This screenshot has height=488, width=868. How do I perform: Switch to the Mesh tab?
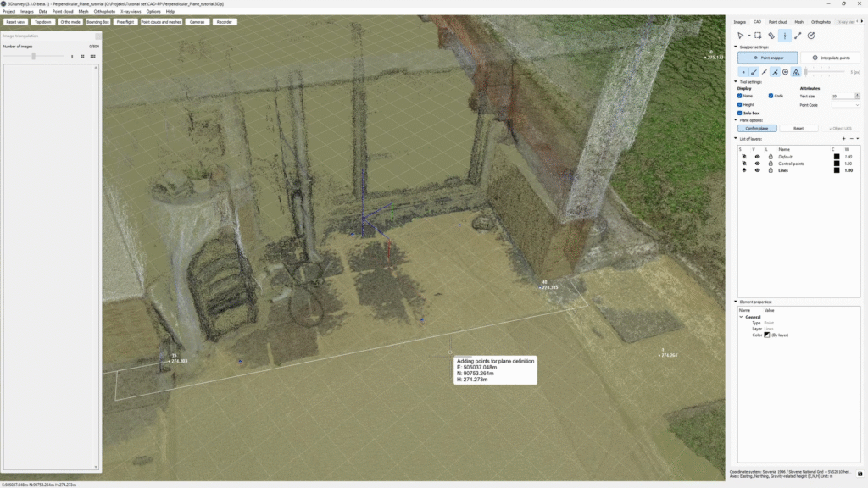[x=798, y=22]
